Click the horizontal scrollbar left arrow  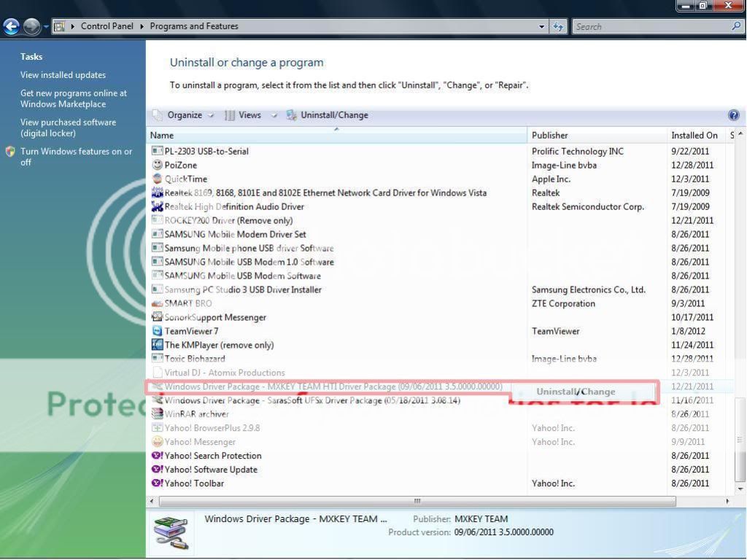tap(152, 501)
